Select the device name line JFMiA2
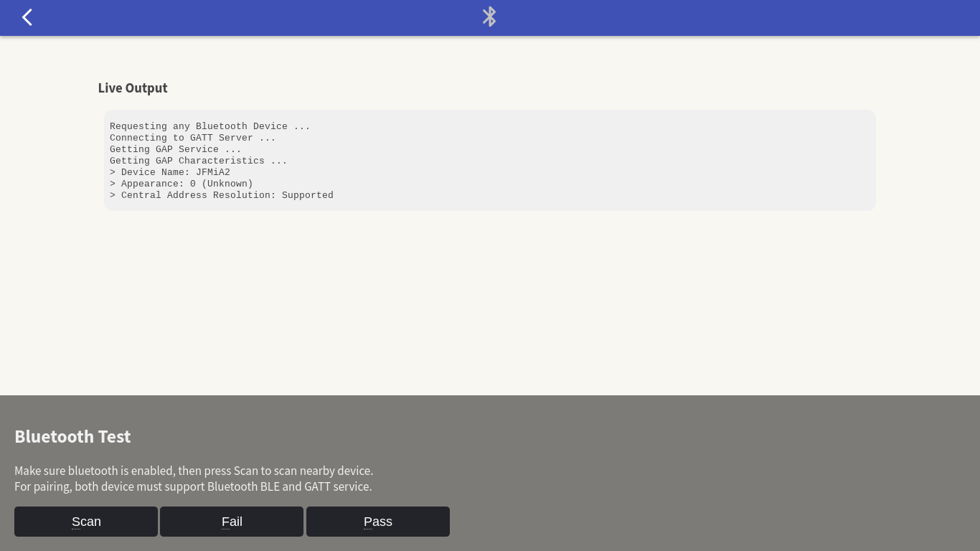The height and width of the screenshot is (551, 980). [x=169, y=172]
